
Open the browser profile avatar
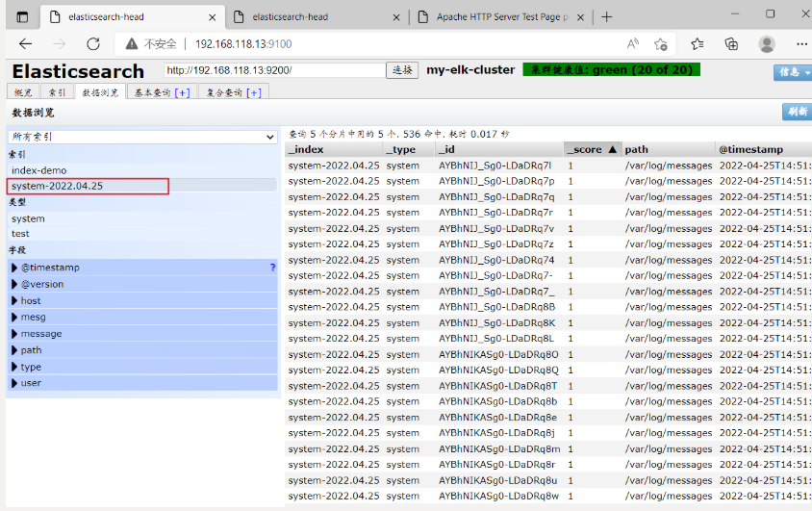tap(767, 44)
